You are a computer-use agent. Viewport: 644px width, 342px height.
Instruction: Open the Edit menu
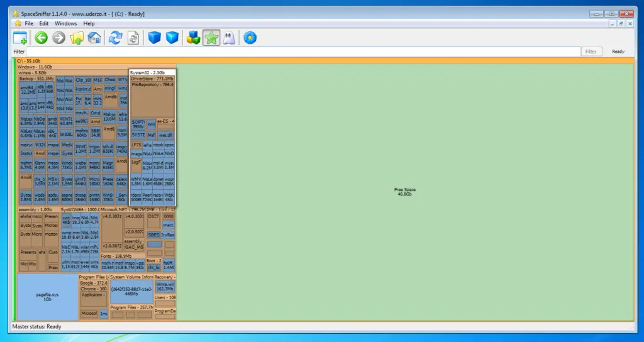[44, 23]
